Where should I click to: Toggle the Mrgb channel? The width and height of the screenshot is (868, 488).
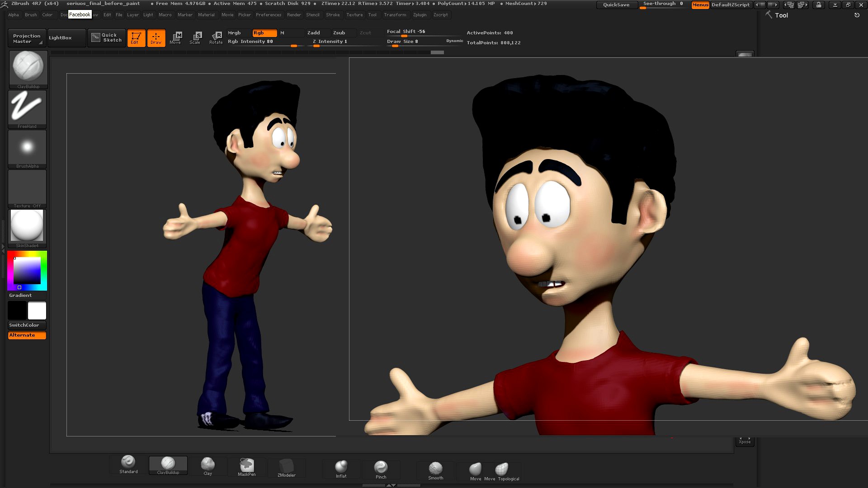point(239,33)
